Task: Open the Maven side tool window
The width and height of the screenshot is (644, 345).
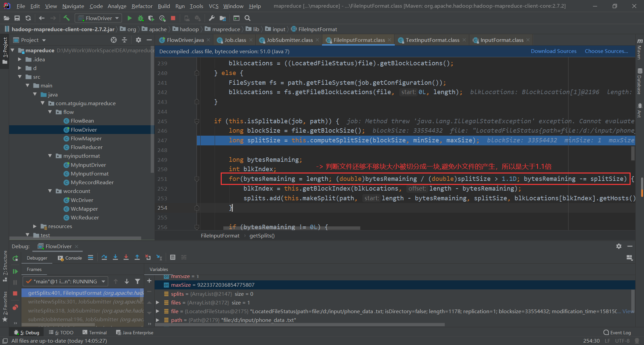Action: click(x=640, y=50)
